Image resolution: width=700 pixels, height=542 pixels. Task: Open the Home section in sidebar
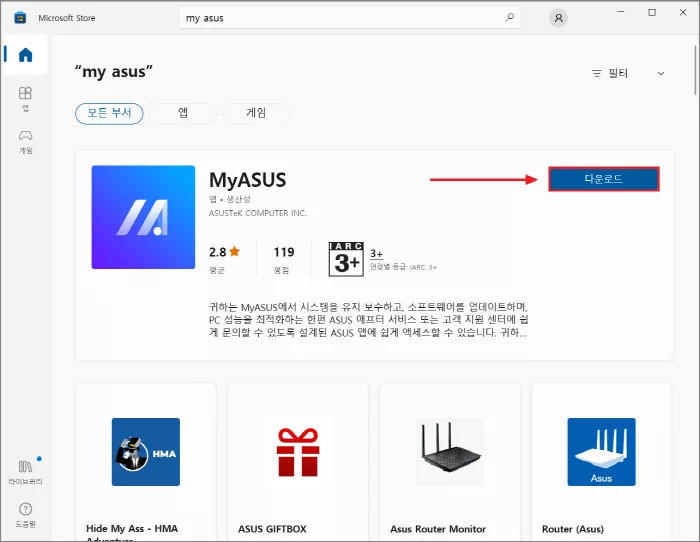tap(25, 55)
